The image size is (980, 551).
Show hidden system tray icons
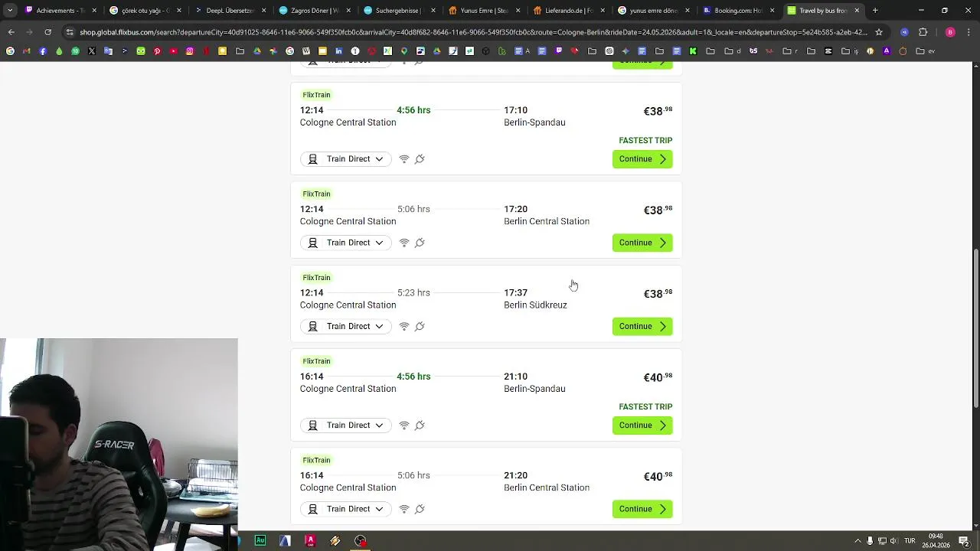(x=857, y=541)
